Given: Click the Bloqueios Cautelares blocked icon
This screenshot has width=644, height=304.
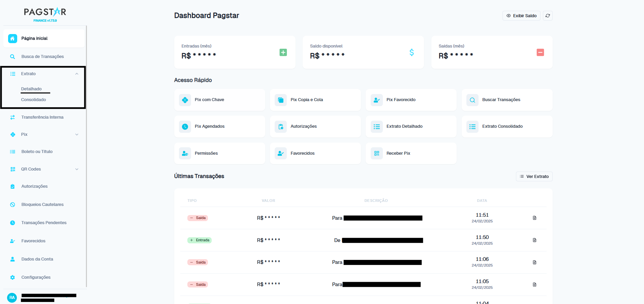Looking at the screenshot, I should [12, 205].
